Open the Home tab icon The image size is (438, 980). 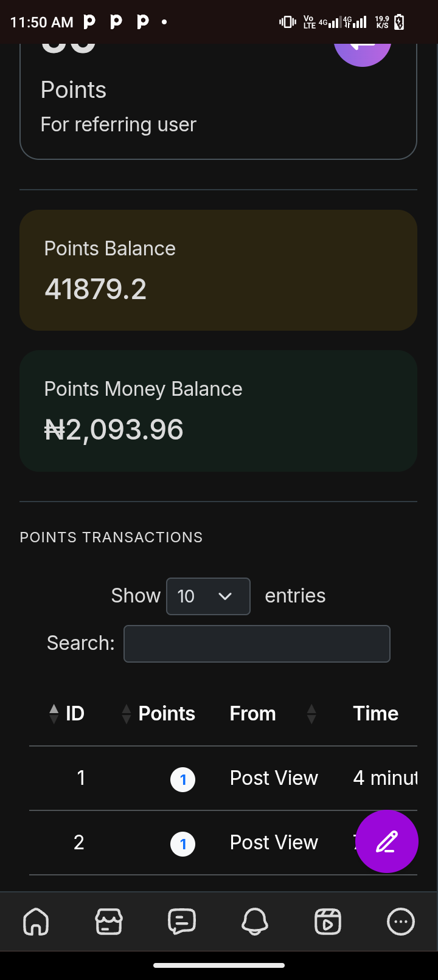point(36,922)
